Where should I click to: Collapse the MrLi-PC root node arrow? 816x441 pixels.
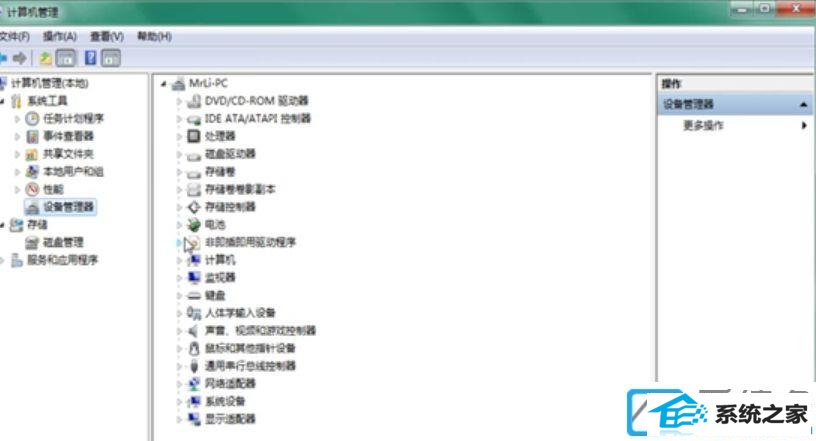pos(163,83)
